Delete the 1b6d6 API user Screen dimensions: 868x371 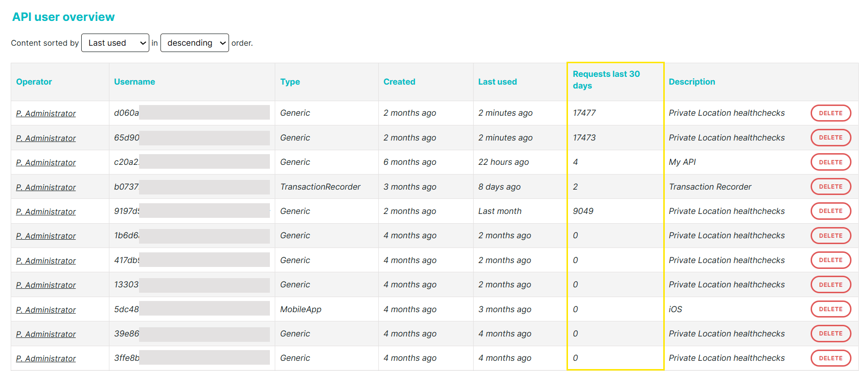pyautogui.click(x=831, y=236)
